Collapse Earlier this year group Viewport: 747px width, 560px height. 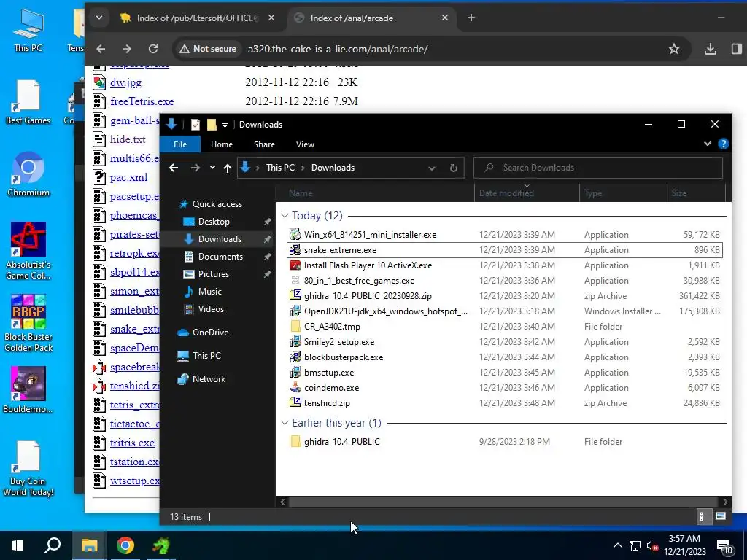(x=285, y=423)
